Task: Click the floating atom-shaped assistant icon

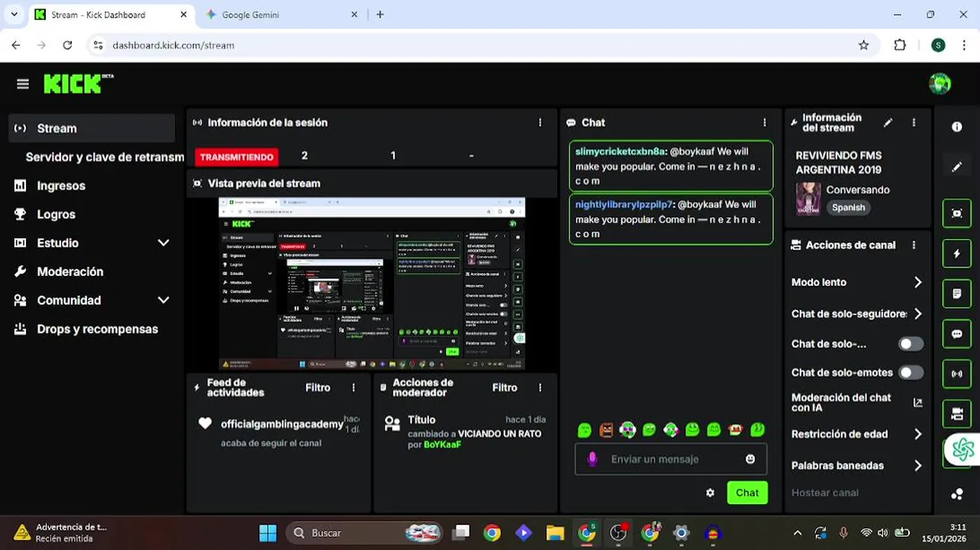Action: click(963, 450)
